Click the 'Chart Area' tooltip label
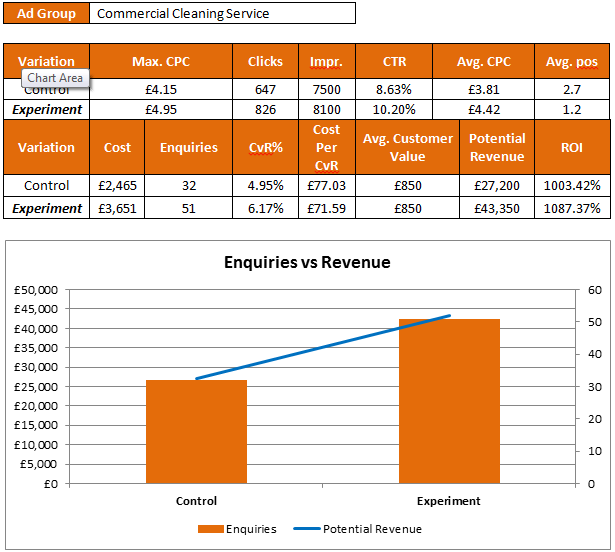The image size is (615, 552). 55,78
